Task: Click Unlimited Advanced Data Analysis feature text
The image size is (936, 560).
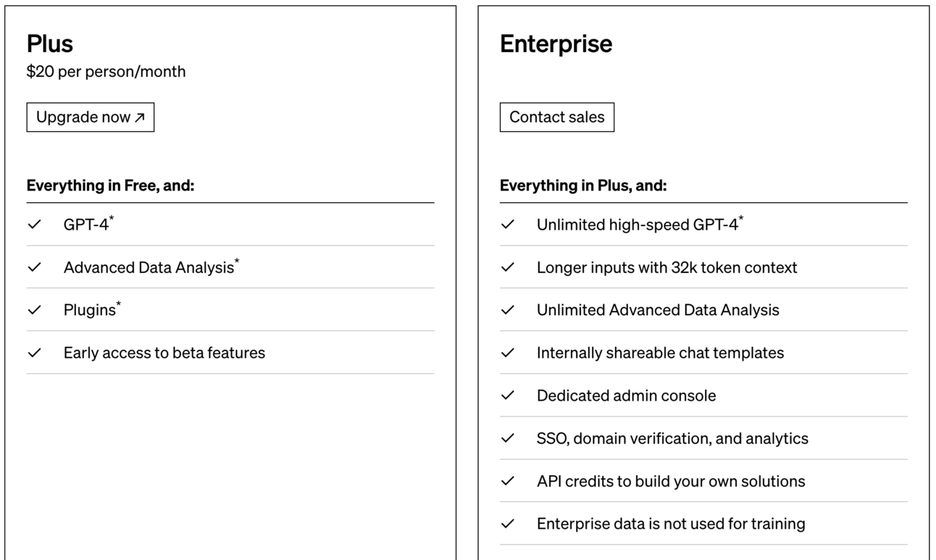Action: click(x=658, y=310)
